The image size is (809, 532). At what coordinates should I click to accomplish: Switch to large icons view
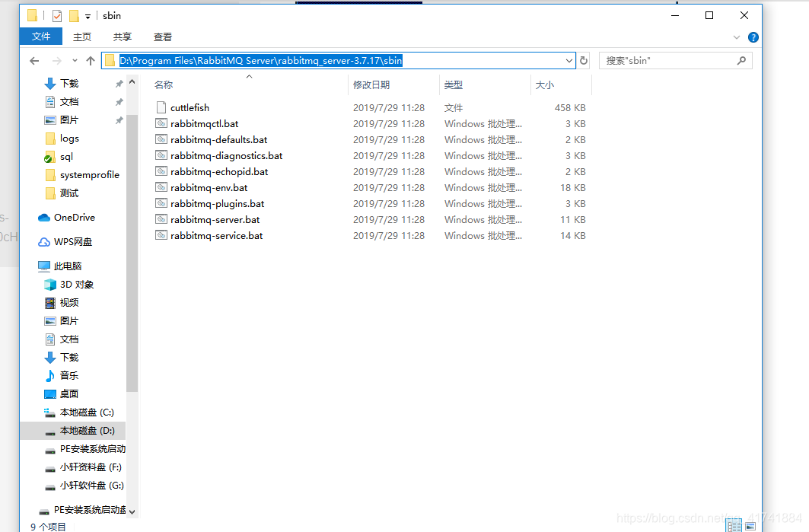click(750, 526)
